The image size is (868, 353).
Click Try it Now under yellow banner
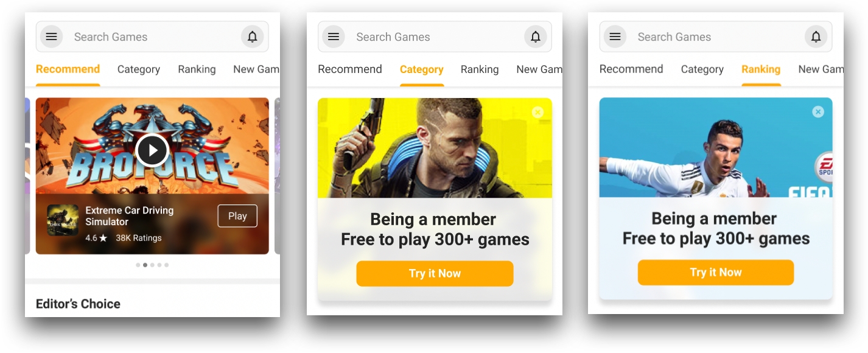435,273
